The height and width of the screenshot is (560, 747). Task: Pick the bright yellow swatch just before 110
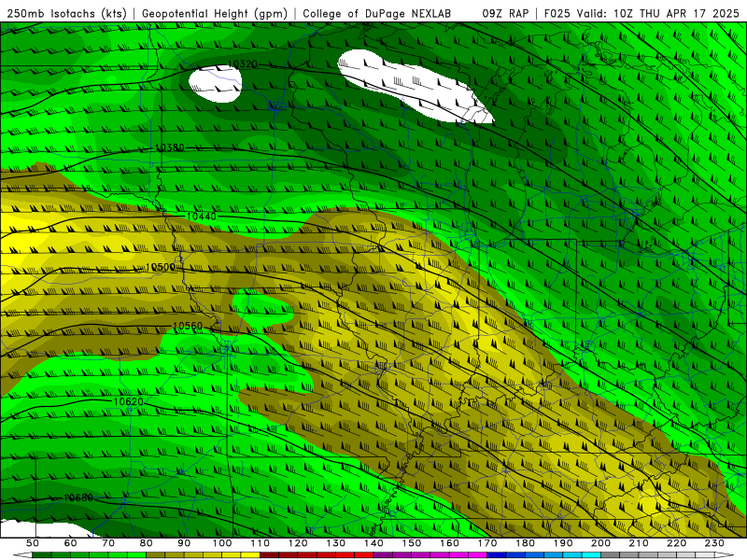click(250, 555)
